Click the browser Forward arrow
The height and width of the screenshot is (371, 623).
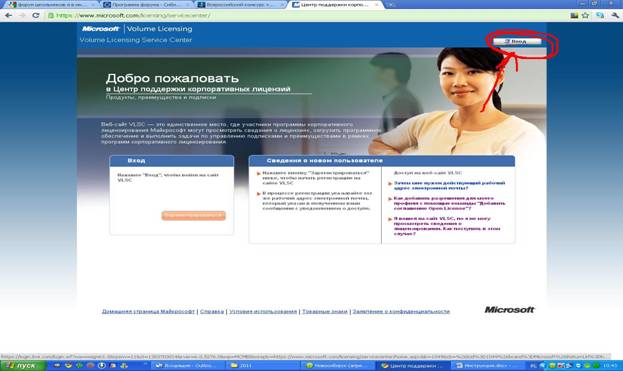click(x=22, y=15)
